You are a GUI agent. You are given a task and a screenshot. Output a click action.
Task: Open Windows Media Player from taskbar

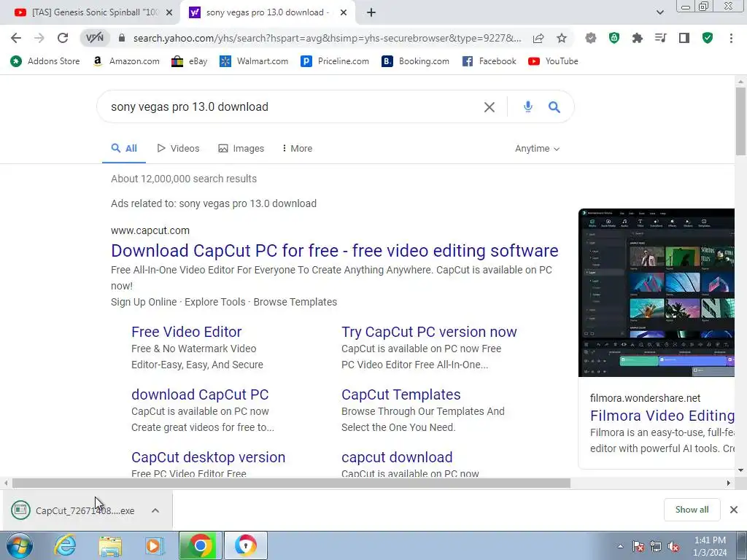point(155,545)
